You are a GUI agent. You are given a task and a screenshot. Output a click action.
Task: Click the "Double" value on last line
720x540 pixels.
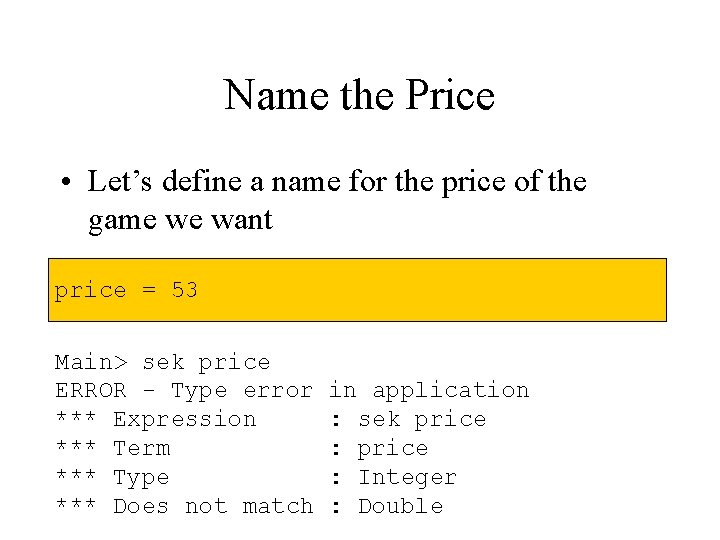coord(400,507)
